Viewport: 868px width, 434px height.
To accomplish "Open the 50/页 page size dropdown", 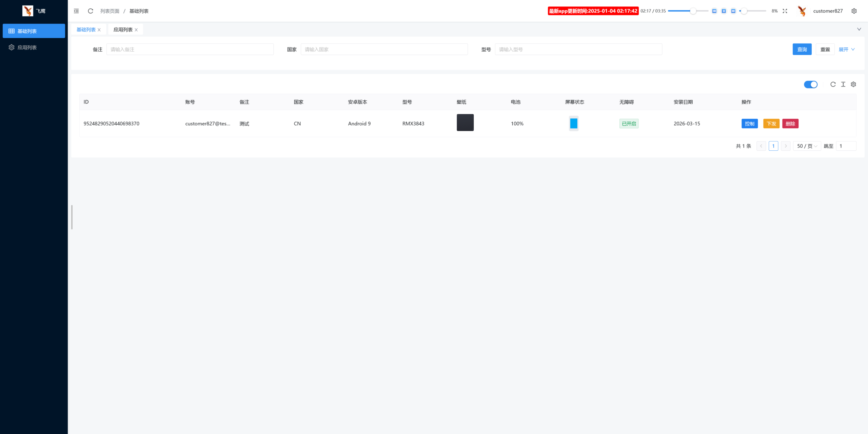I will tap(807, 146).
